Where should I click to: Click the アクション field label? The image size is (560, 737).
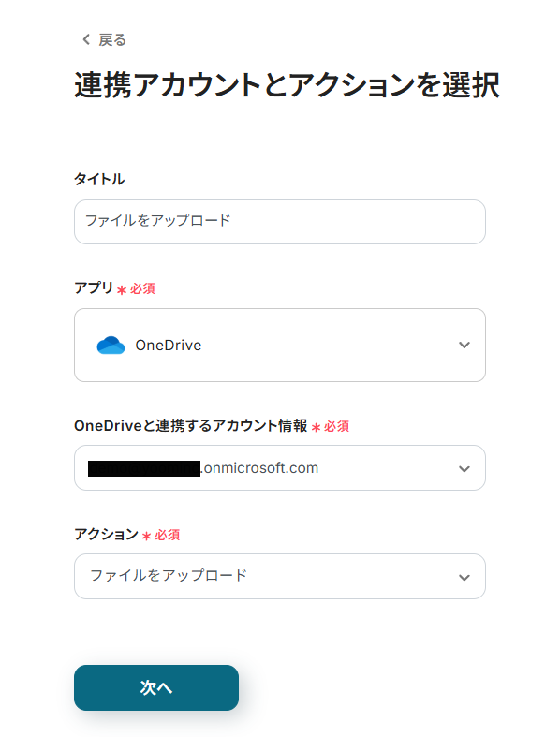[106, 534]
